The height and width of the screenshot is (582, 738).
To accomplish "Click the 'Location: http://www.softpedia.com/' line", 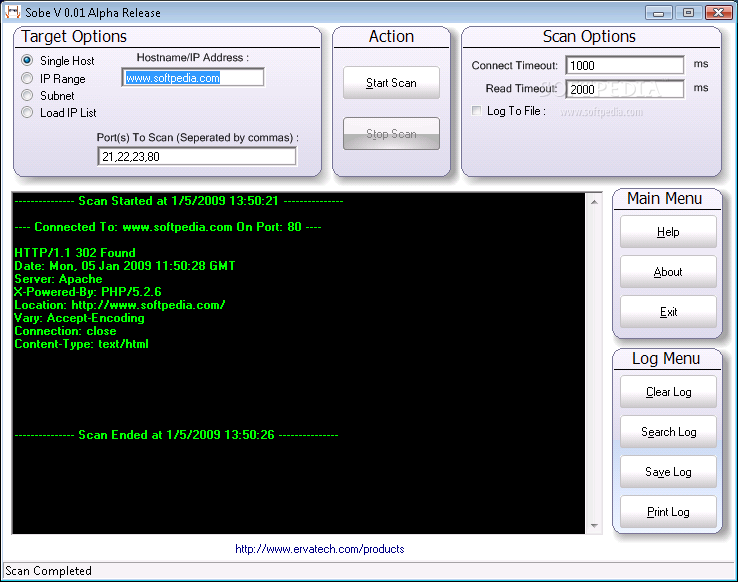I will (120, 305).
